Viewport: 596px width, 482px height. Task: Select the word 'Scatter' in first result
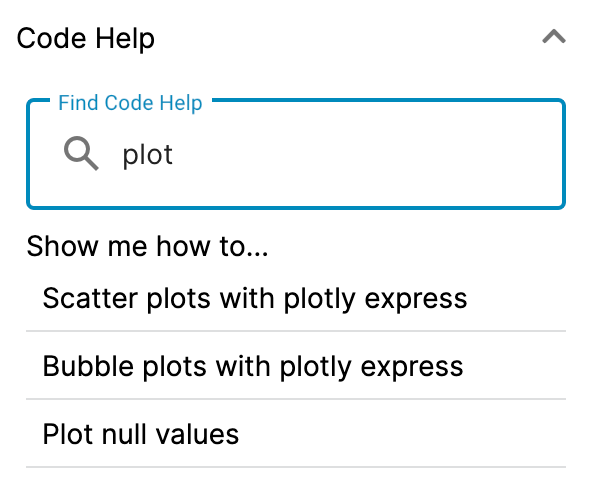click(90, 298)
